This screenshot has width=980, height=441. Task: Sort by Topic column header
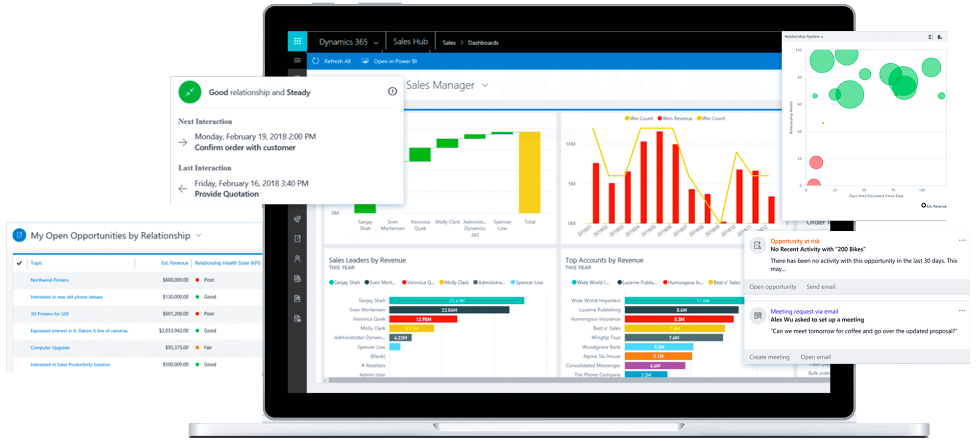(37, 263)
